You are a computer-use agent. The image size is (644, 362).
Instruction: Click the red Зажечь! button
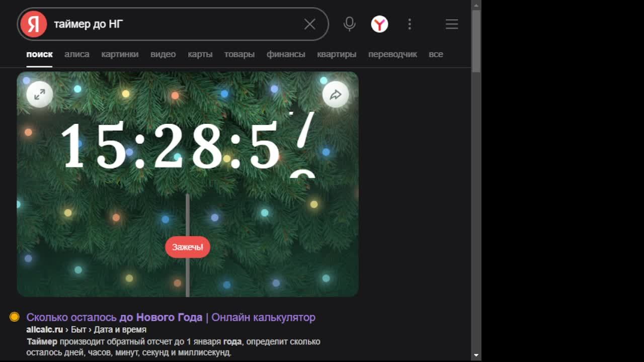[x=188, y=247]
